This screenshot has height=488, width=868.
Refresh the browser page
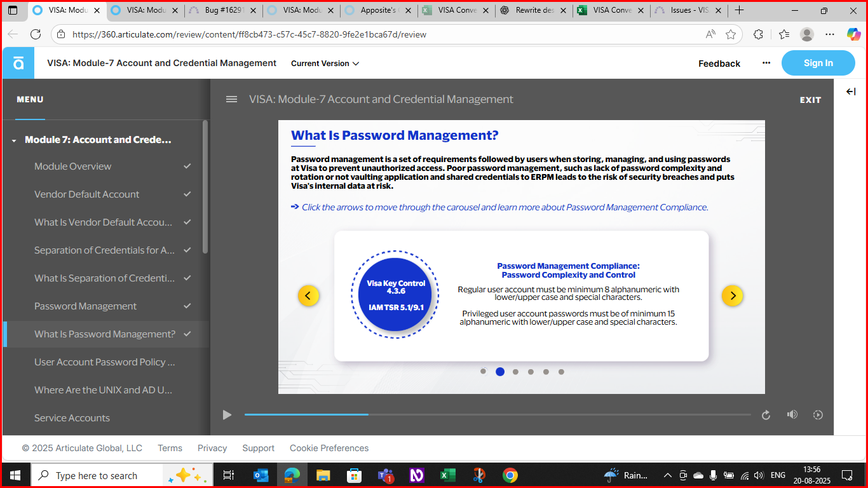(36, 34)
